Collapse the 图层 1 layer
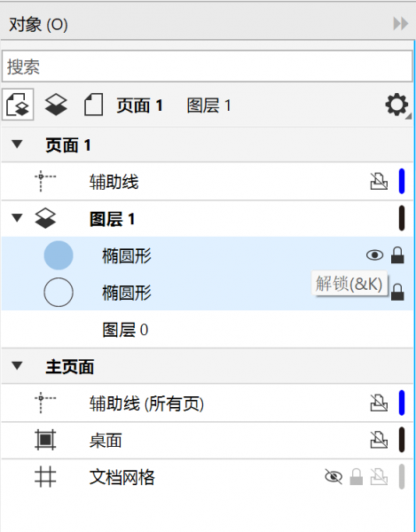 pos(17,218)
